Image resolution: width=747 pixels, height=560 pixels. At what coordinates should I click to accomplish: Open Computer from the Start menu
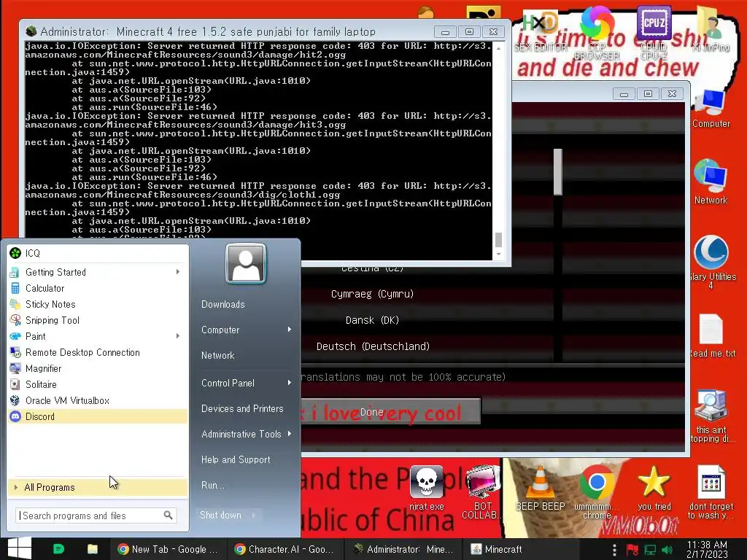click(x=220, y=330)
